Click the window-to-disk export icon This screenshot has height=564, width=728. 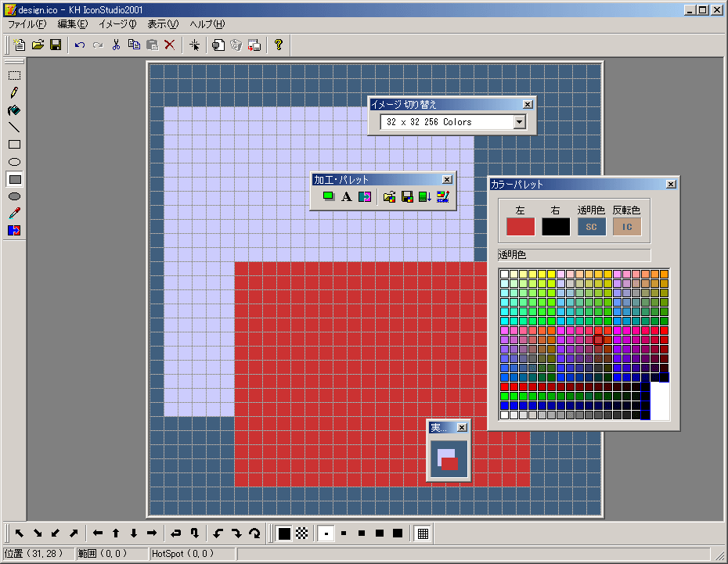pos(254,45)
